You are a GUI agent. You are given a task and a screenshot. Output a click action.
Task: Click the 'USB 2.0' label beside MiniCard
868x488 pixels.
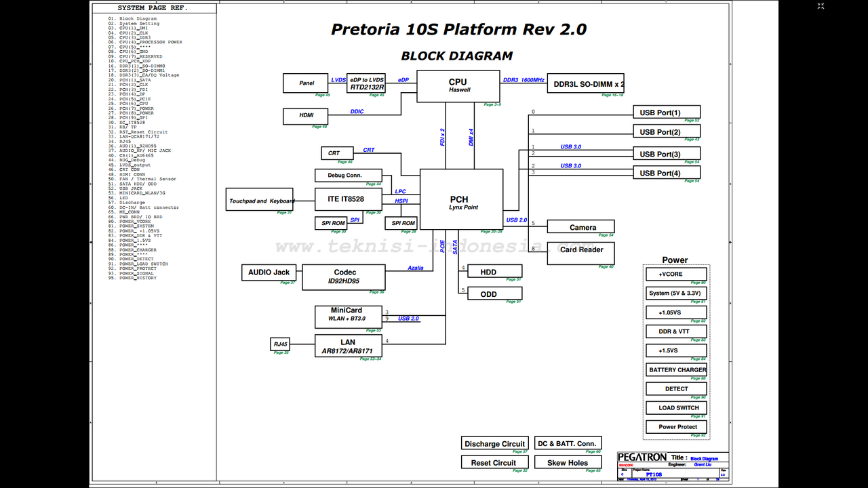(x=408, y=318)
